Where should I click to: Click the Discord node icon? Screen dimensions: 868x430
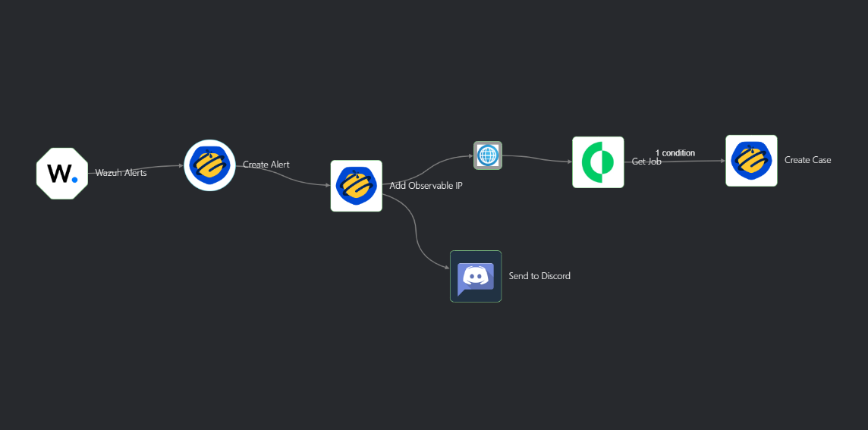pyautogui.click(x=476, y=276)
